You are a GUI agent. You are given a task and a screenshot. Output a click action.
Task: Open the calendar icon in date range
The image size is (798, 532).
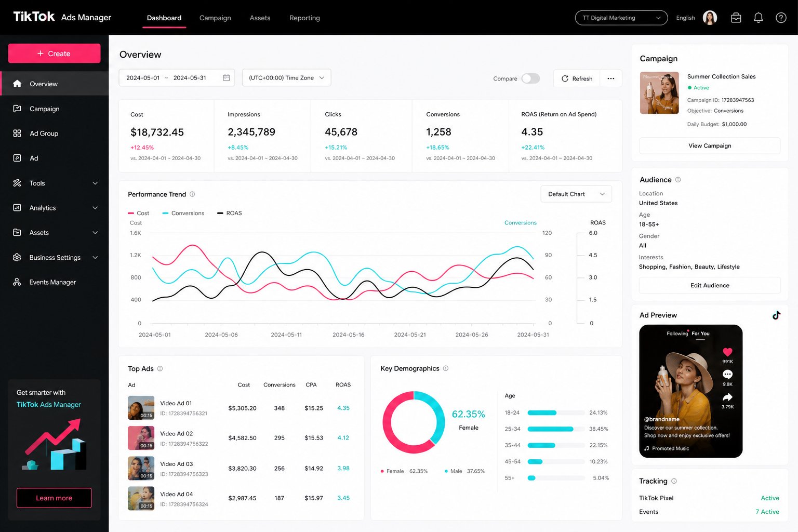227,78
